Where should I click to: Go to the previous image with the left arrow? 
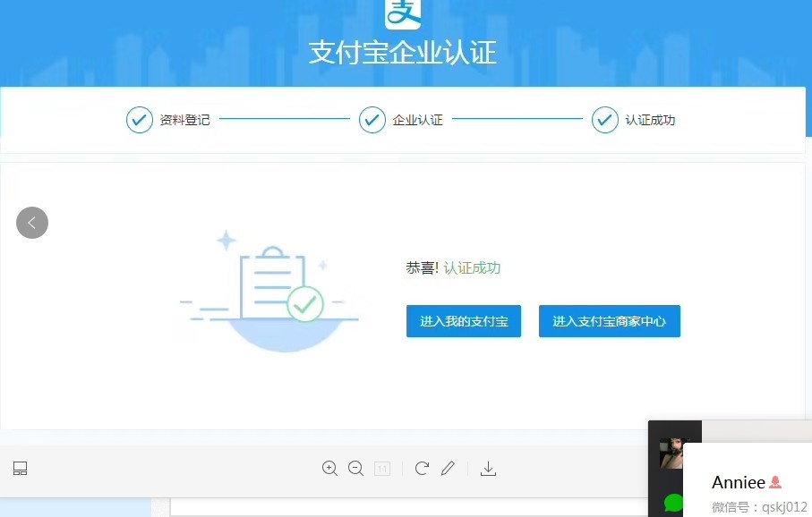pos(32,223)
